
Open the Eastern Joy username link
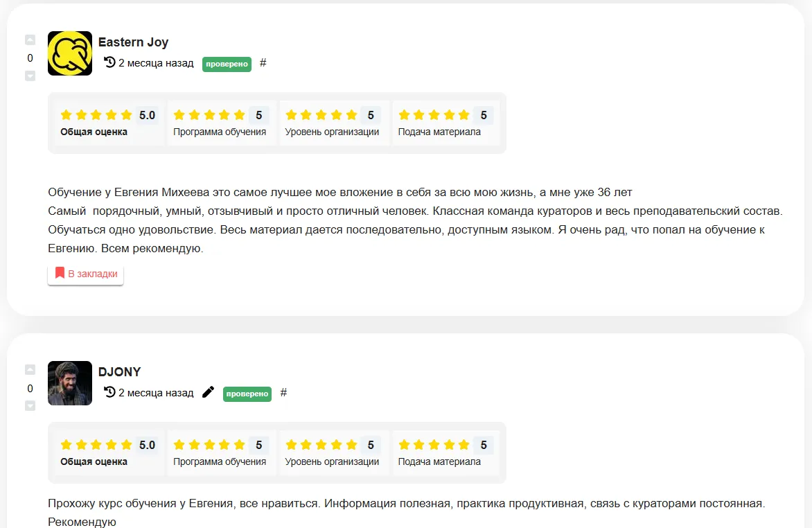[x=134, y=42]
